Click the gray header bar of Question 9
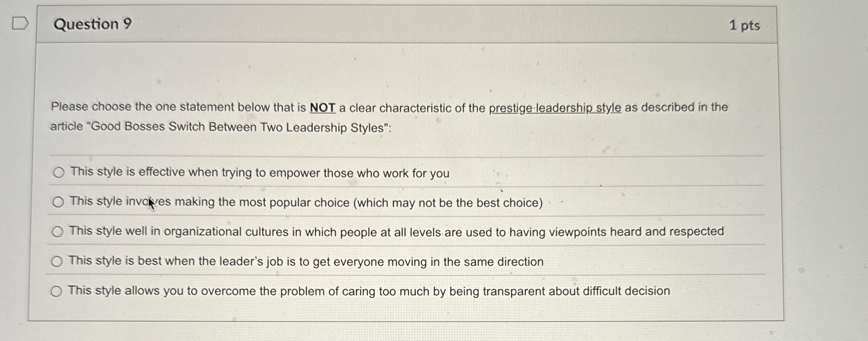This screenshot has width=868, height=341. [435, 25]
